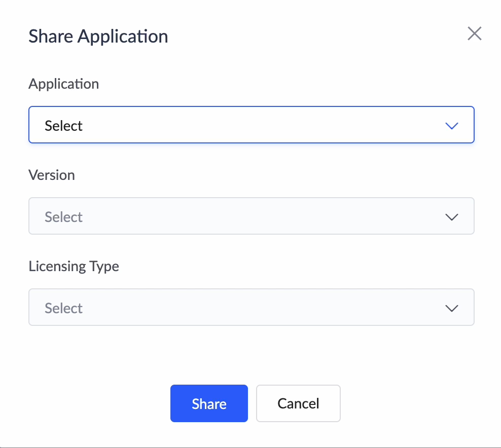
Task: Expand the Version select box
Action: point(251,216)
